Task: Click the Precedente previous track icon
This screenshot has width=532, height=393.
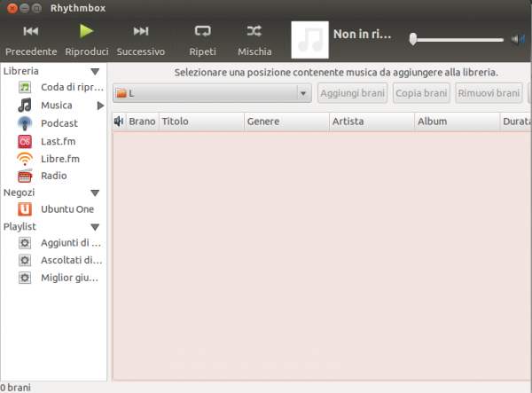Action: (31, 31)
